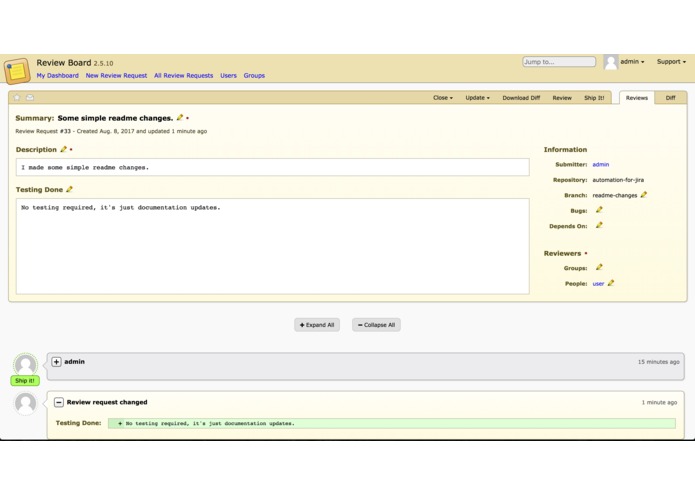The image size is (695, 494).
Task: Click the readme-changes branch value
Action: point(614,195)
